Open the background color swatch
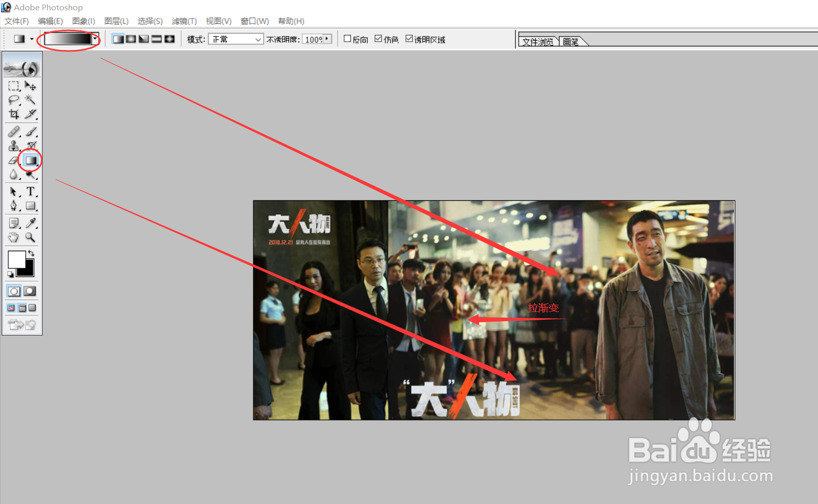 28,270
